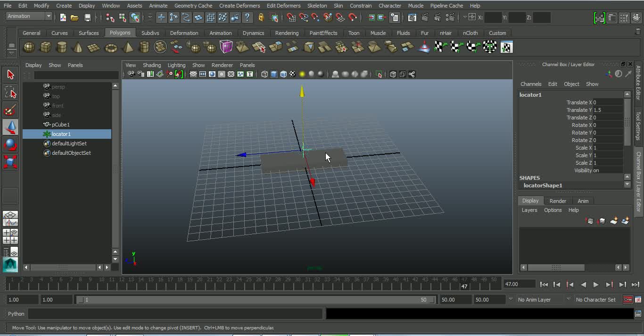The width and height of the screenshot is (644, 336).
Task: Create a polygon cone from the shelf
Action: pyautogui.click(x=78, y=47)
